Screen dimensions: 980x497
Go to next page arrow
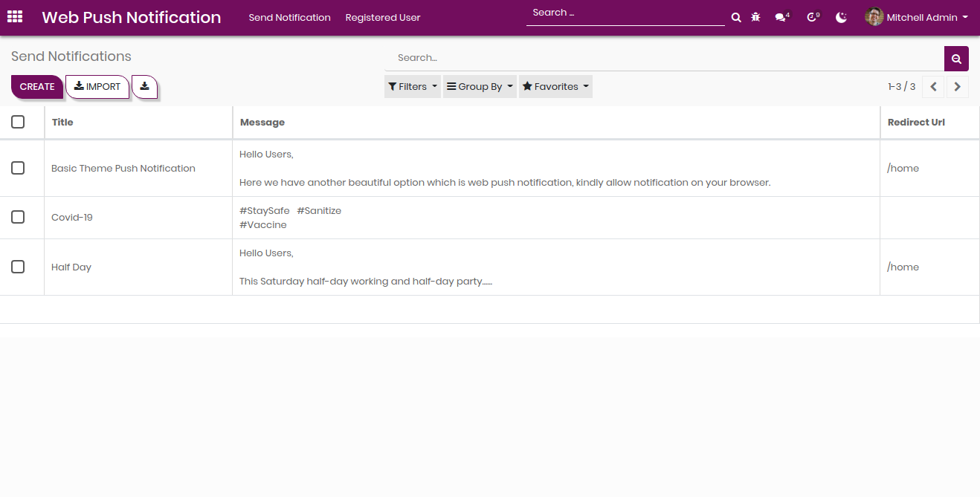tap(958, 87)
